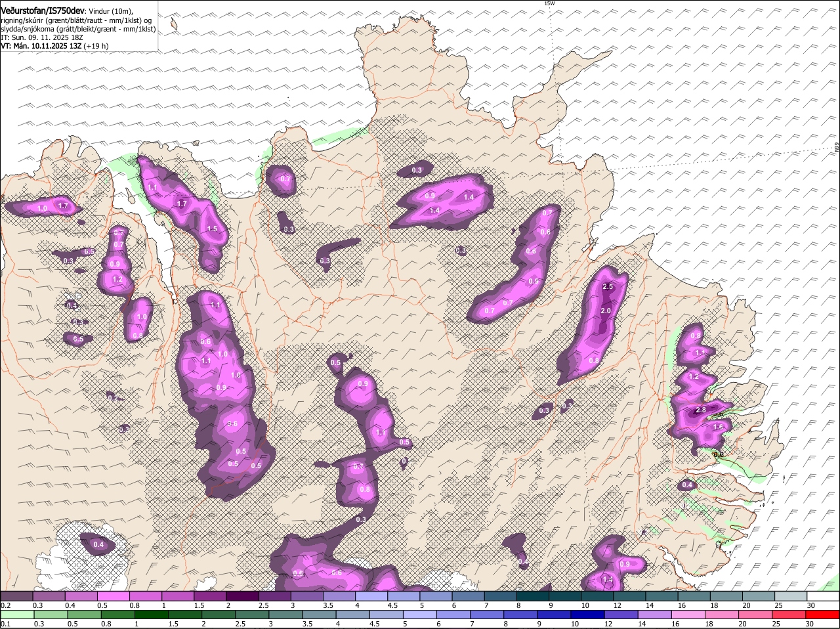The height and width of the screenshot is (629, 840).
Task: Select the violet 14 swatch in the lower legend row
Action: 655,615
